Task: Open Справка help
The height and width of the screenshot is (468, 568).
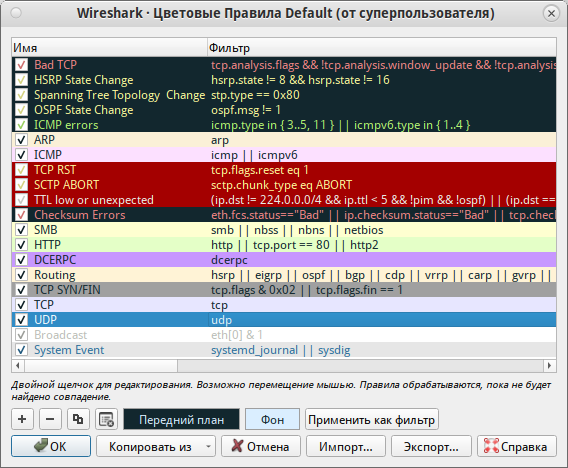Action: (517, 446)
